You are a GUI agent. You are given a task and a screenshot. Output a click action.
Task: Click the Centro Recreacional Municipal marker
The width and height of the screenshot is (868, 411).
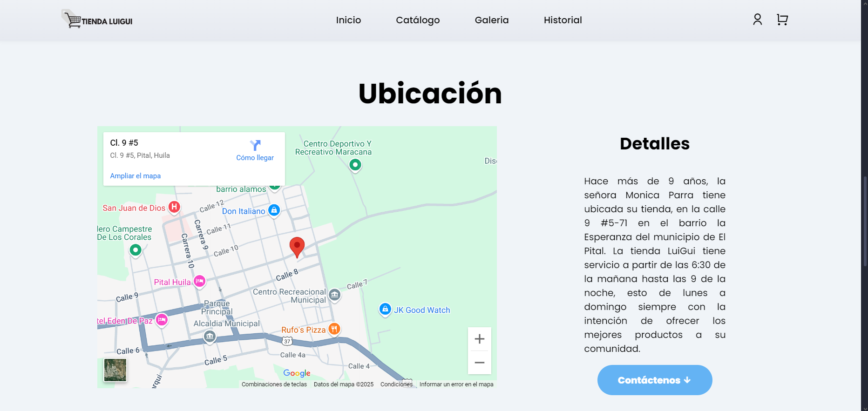point(334,295)
